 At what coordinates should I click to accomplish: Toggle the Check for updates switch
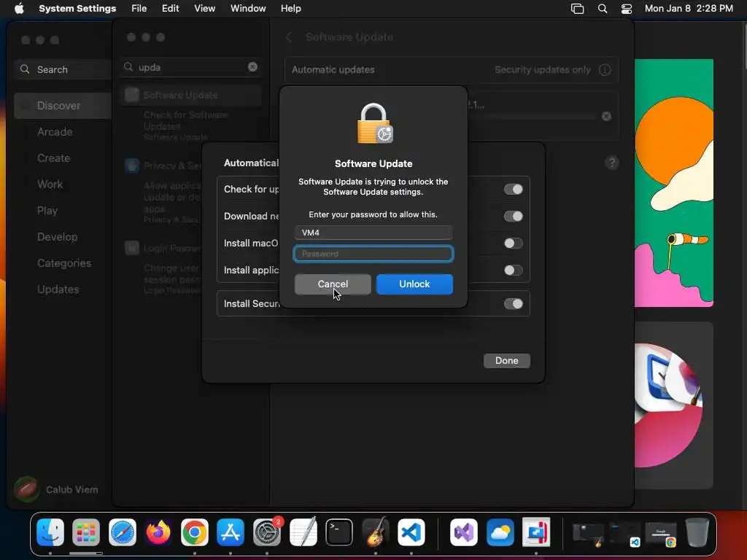click(x=513, y=190)
